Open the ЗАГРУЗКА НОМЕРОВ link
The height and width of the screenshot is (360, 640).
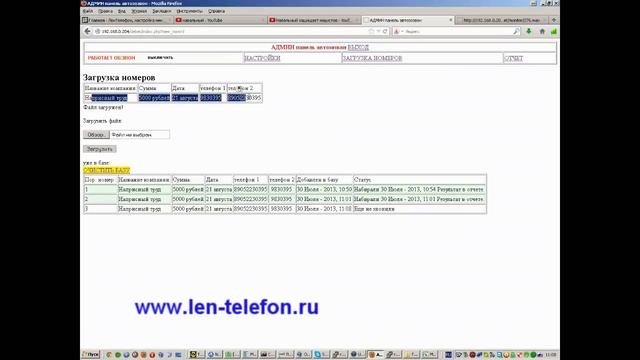click(x=372, y=58)
